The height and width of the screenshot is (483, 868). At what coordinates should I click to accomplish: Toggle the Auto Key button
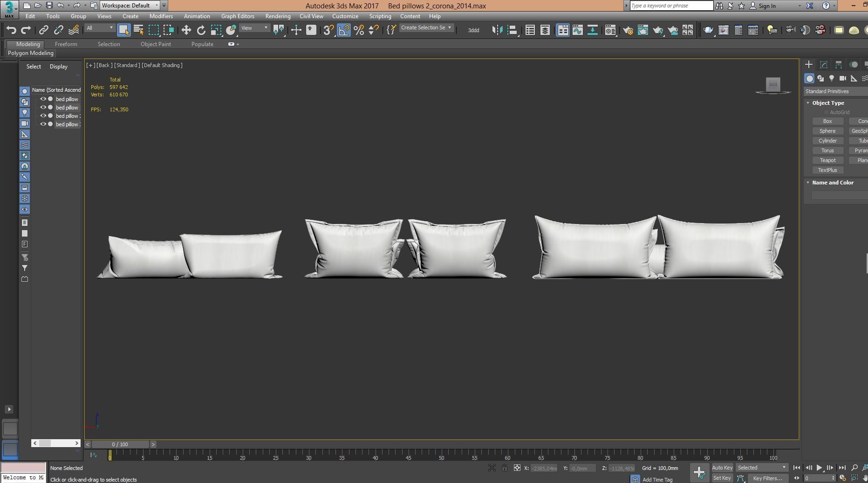click(x=722, y=468)
